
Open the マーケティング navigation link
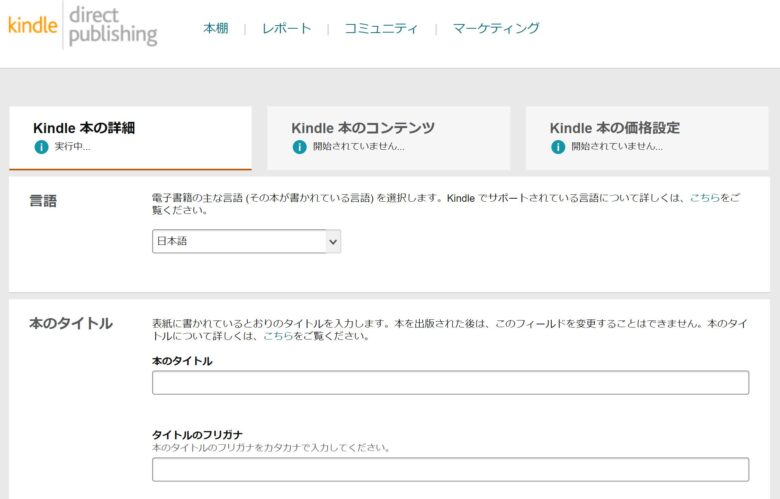[496, 28]
